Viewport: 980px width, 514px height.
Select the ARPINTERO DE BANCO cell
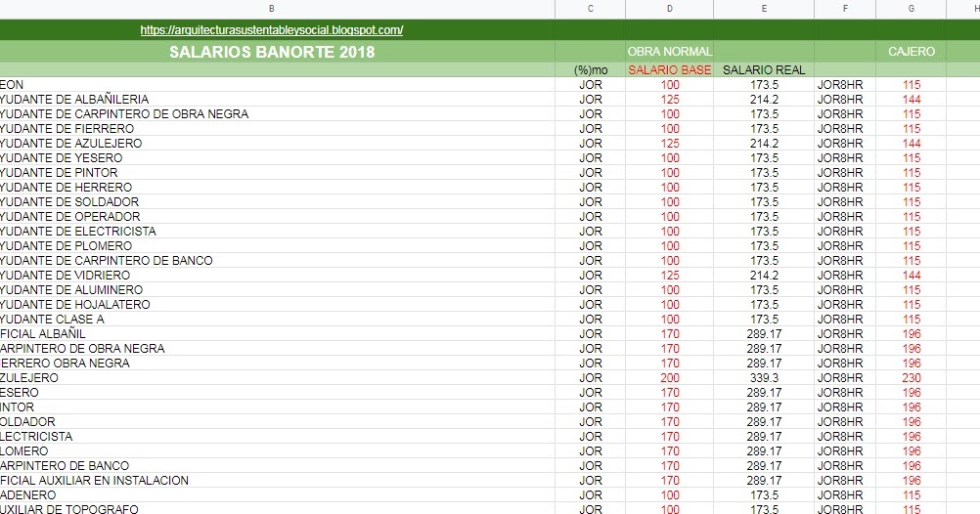[277, 466]
